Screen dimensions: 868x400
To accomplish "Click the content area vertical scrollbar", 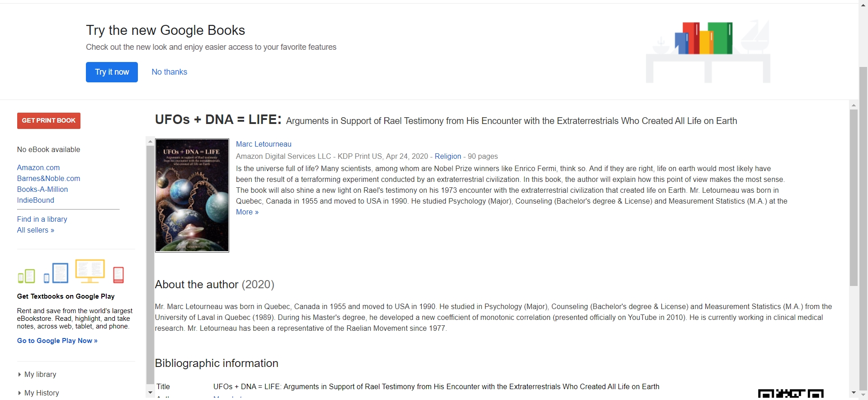I will pyautogui.click(x=854, y=199).
